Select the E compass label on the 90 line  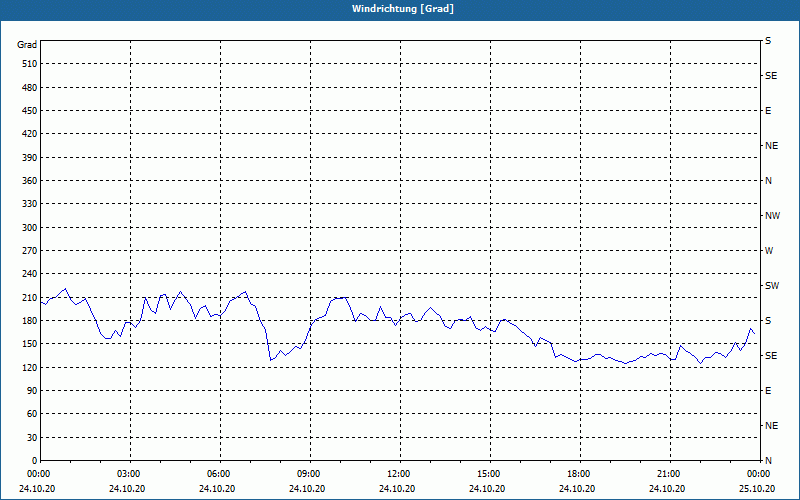tap(768, 390)
